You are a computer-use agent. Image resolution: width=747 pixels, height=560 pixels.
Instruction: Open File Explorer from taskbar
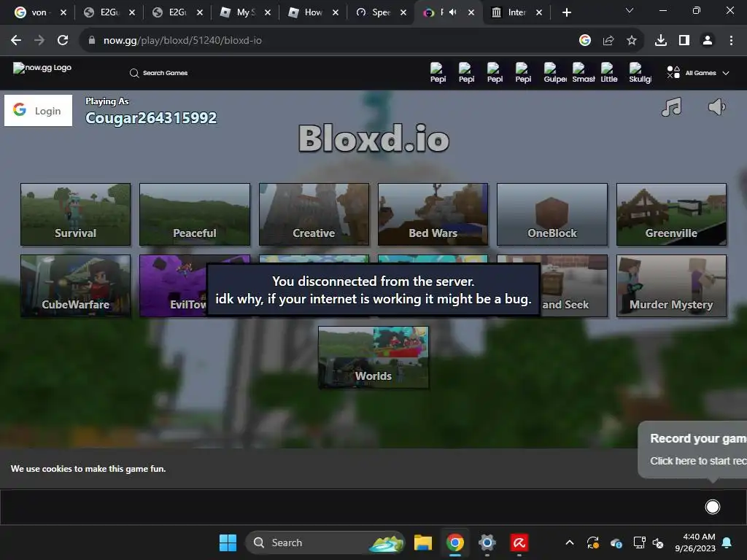point(423,542)
